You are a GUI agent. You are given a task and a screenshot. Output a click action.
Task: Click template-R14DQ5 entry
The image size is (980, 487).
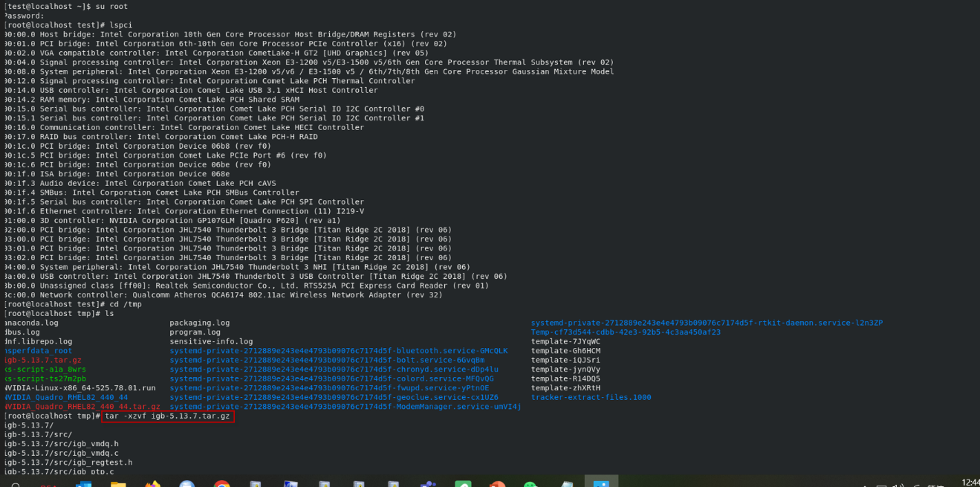click(565, 378)
